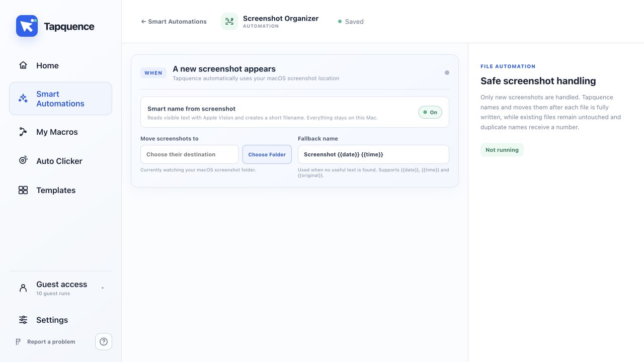Click the 'Reads visible text with Apple Vision' description
Viewport: 644px width, 362px height.
pos(263,118)
